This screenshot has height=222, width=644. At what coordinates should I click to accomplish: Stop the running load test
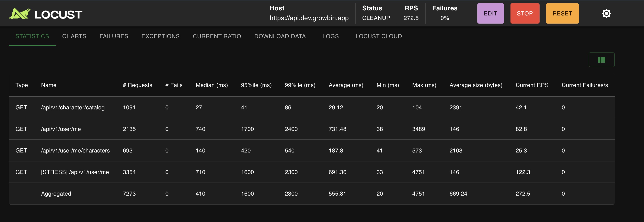coord(525,13)
